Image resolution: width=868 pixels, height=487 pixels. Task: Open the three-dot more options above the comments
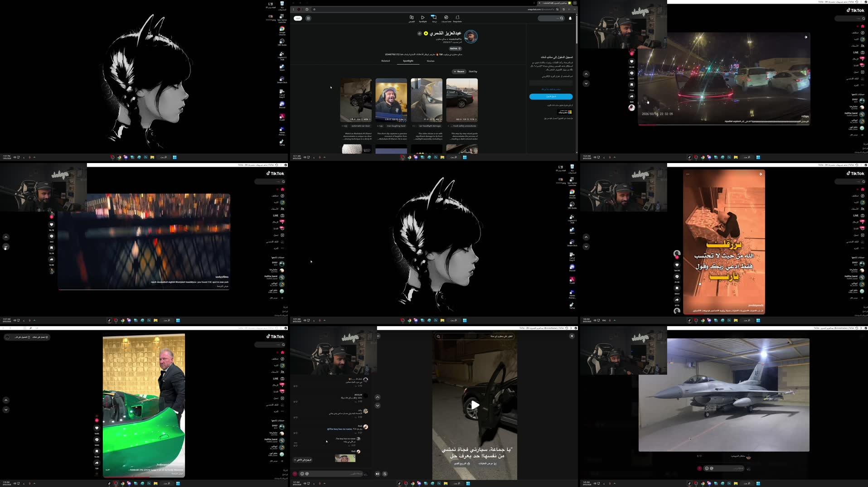378,336
